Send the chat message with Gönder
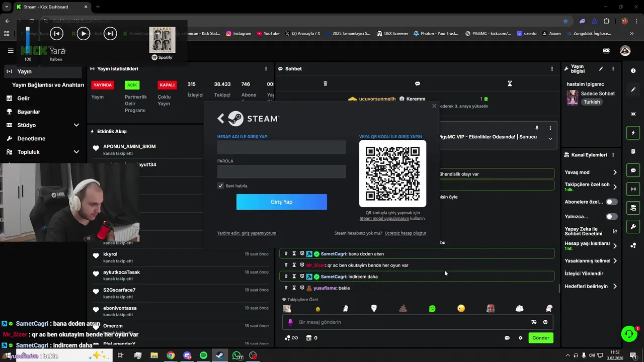 (x=541, y=338)
